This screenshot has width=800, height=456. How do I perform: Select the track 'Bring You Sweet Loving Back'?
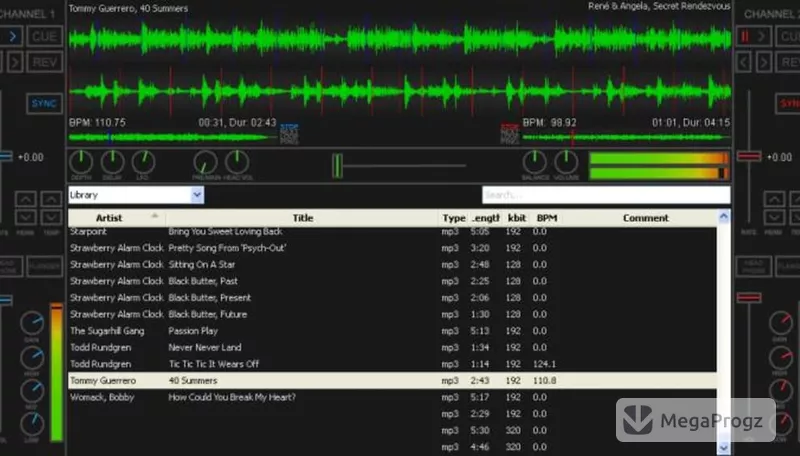tap(392, 232)
